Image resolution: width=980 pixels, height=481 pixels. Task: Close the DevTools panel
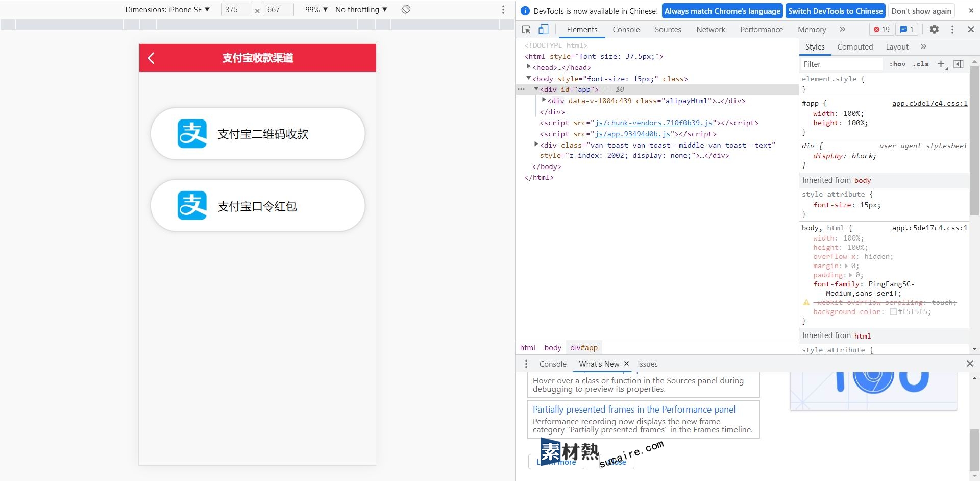click(971, 30)
